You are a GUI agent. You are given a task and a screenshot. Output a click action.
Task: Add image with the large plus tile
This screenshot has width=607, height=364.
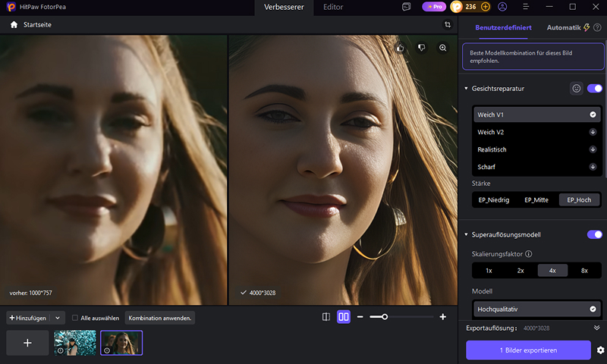(27, 343)
